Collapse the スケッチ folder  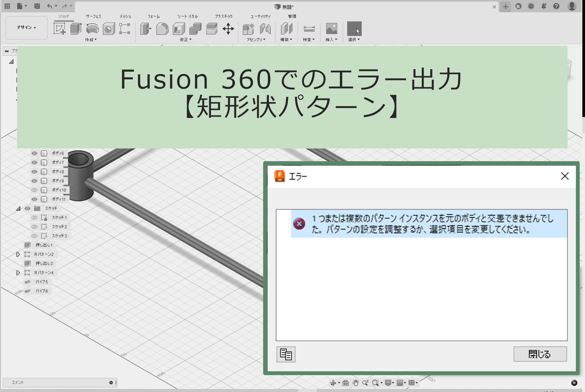pyautogui.click(x=18, y=208)
